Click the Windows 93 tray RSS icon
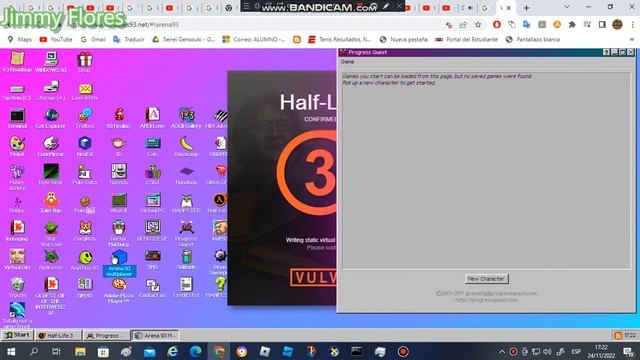 coord(618,336)
